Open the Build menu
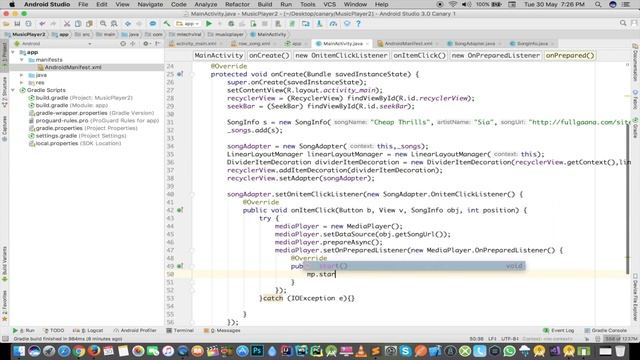The height and width of the screenshot is (360, 640). pyautogui.click(x=264, y=4)
